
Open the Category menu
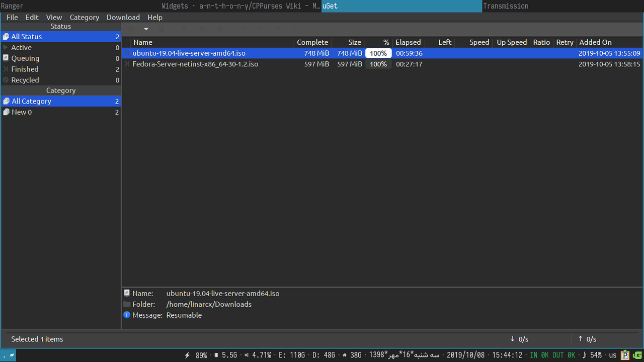click(x=84, y=17)
